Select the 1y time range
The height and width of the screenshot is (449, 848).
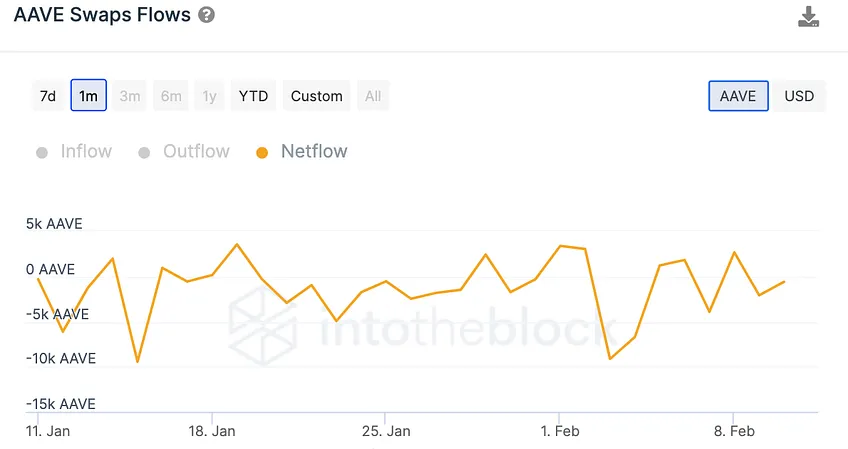(x=209, y=96)
